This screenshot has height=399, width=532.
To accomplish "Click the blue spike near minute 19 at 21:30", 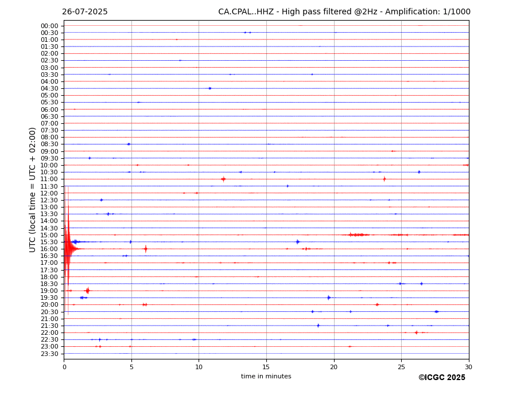I will 319,326.
